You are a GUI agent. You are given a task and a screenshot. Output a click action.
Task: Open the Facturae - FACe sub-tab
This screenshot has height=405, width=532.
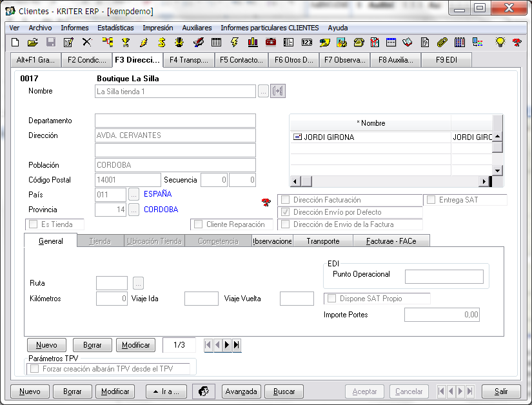(x=391, y=241)
